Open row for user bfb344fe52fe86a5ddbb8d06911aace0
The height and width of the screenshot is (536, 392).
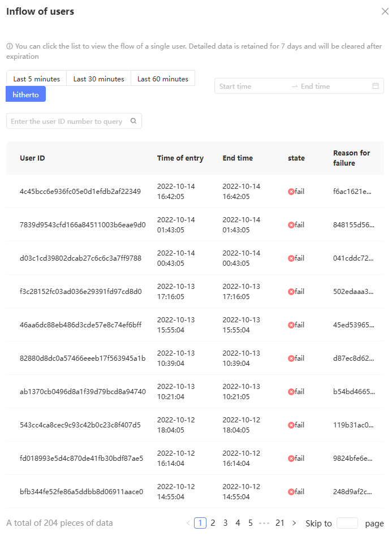pos(81,491)
